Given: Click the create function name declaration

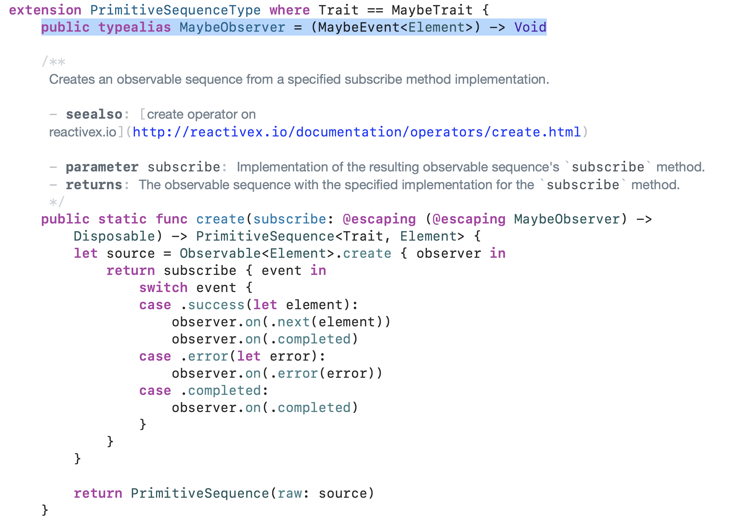Looking at the screenshot, I should pos(220,219).
